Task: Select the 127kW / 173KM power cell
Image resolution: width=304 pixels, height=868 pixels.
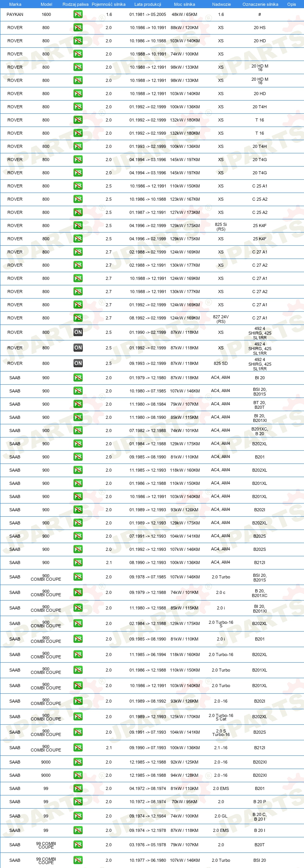Action: [185, 212]
